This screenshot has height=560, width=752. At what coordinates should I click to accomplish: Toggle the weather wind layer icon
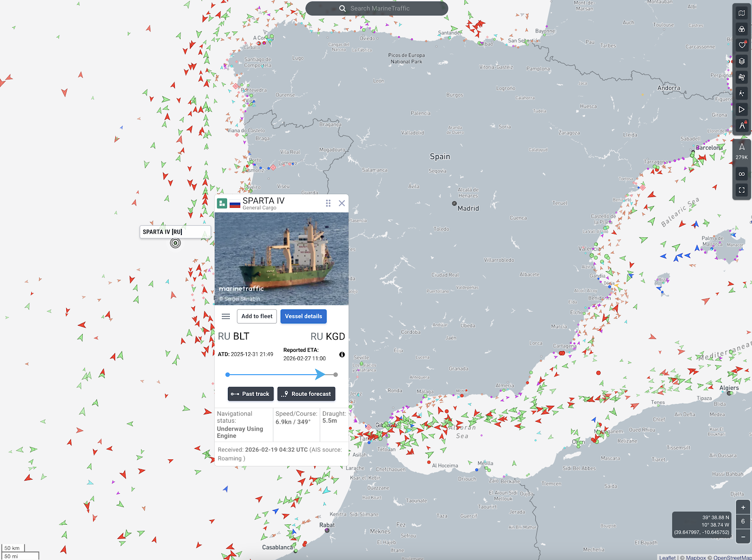[742, 77]
